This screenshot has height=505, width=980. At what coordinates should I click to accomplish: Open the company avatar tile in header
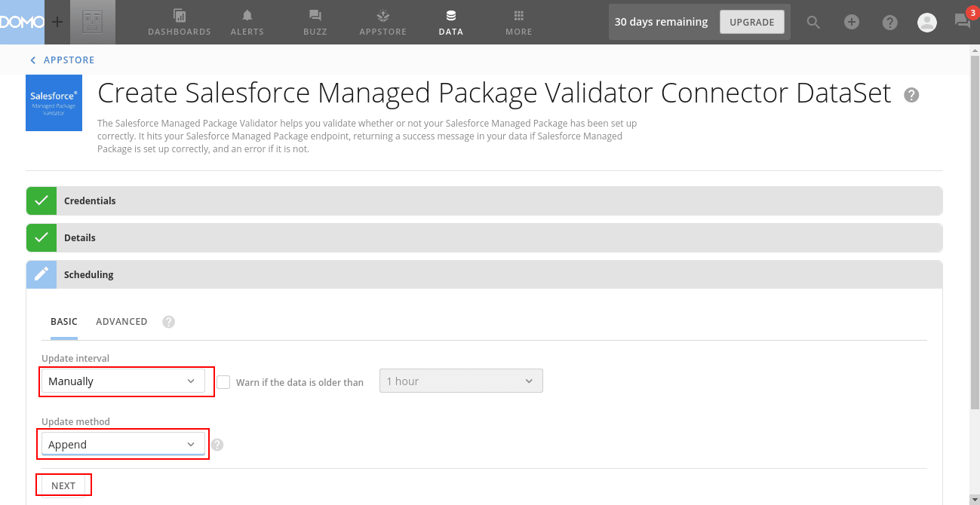point(93,22)
